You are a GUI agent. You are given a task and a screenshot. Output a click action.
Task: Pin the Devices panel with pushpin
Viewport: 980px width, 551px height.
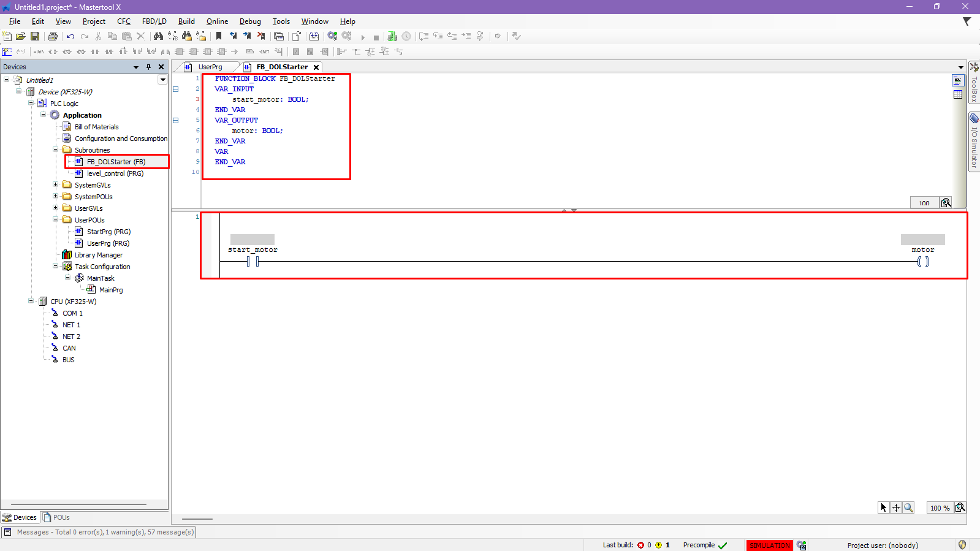(x=148, y=67)
